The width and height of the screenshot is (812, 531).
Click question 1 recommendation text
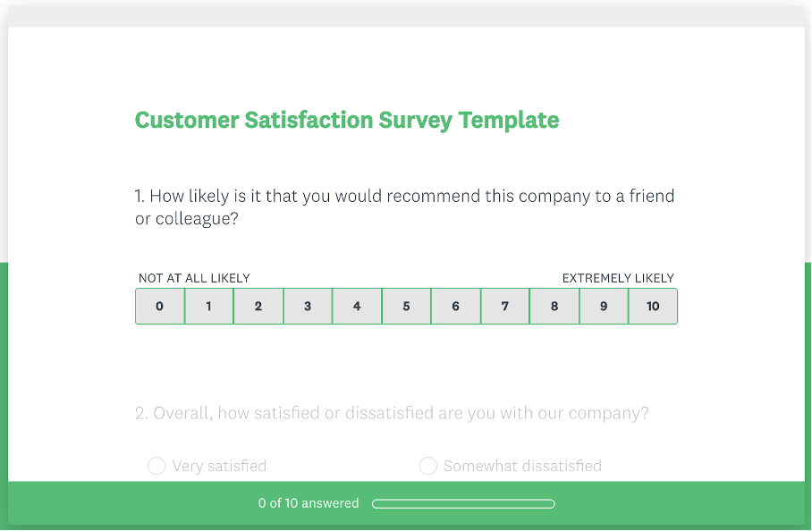tap(404, 206)
